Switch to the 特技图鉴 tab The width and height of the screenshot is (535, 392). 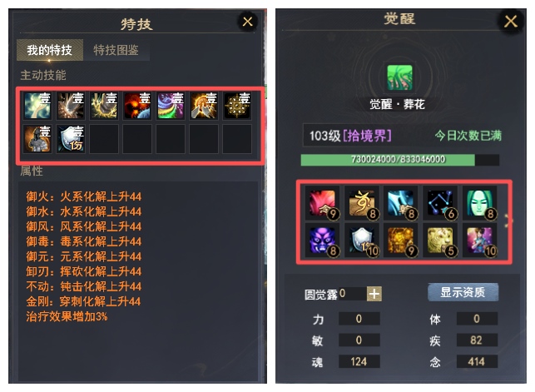[x=116, y=50]
